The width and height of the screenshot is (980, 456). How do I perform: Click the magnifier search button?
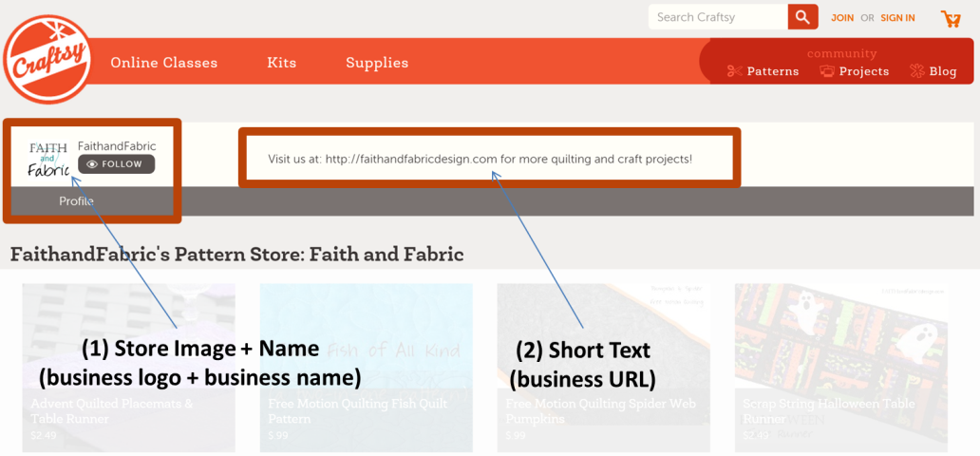click(x=802, y=17)
